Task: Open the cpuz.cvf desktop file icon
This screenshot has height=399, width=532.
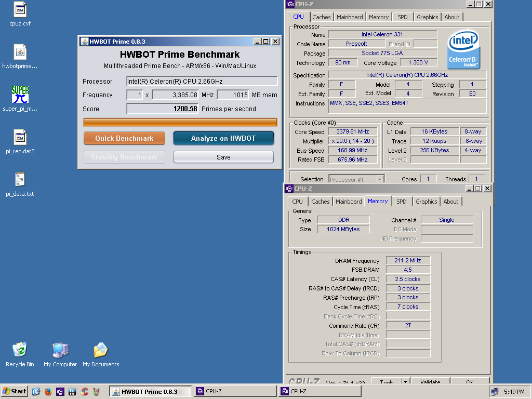Action: pyautogui.click(x=20, y=9)
